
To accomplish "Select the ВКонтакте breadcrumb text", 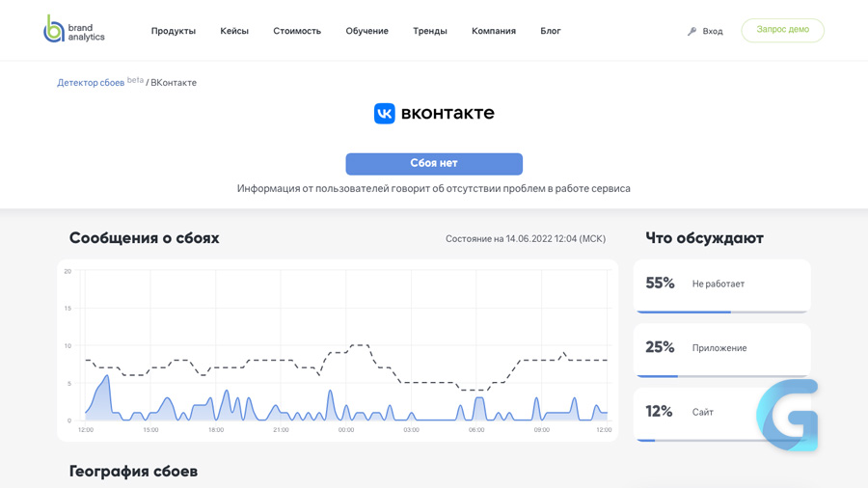I will tap(174, 83).
